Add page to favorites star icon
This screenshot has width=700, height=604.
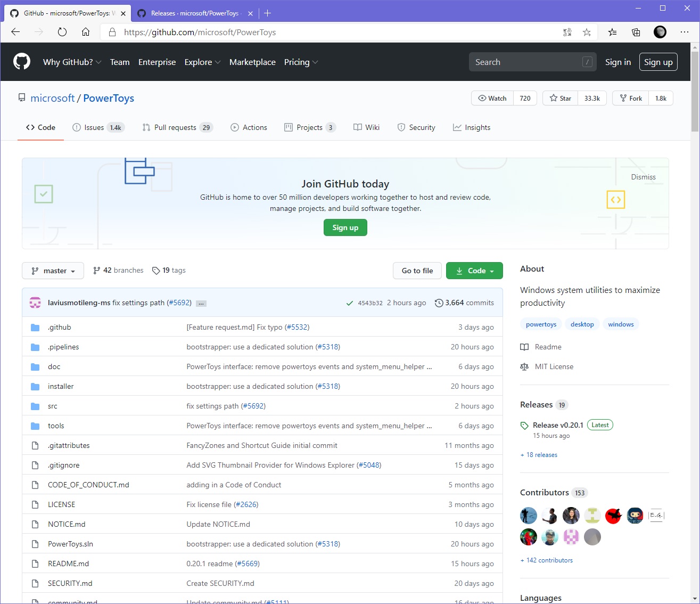pyautogui.click(x=587, y=32)
